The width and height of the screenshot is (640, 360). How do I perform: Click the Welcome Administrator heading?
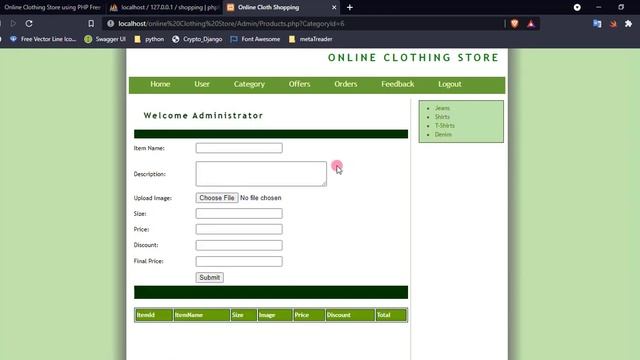click(203, 116)
